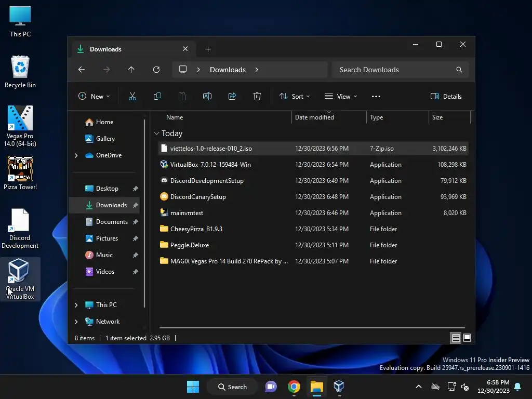Select the Downloads tab
This screenshot has width=532, height=399.
pyautogui.click(x=132, y=49)
